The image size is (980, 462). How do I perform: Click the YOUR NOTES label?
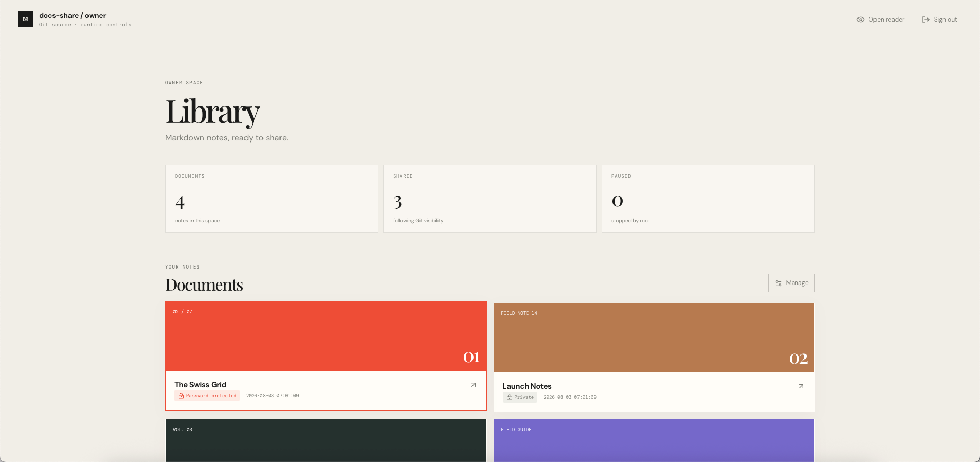pos(182,267)
